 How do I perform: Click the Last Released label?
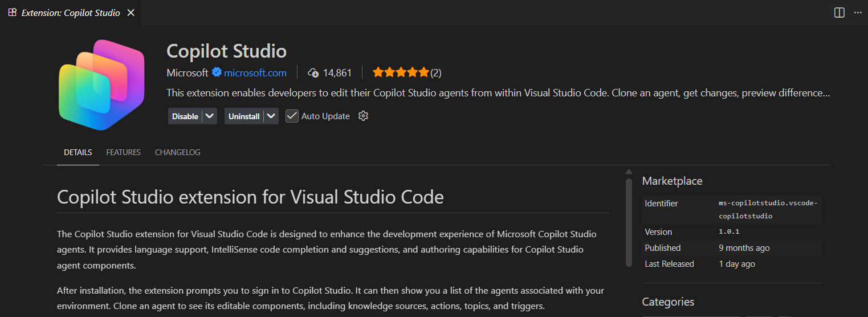[669, 264]
